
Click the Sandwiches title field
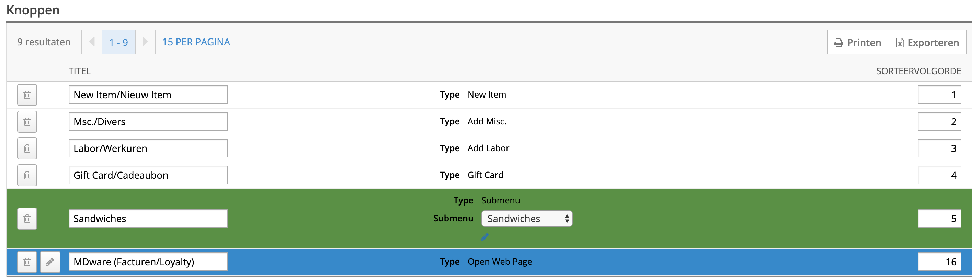(148, 218)
